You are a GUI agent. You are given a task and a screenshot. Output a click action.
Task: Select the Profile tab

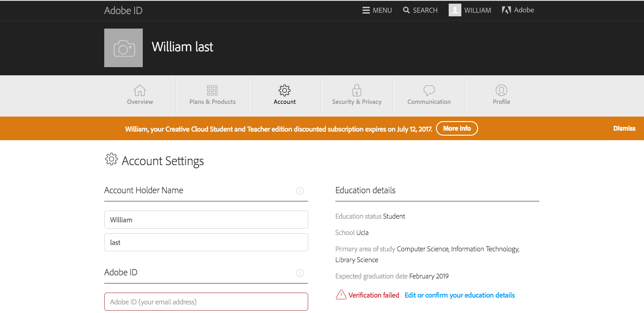[501, 96]
